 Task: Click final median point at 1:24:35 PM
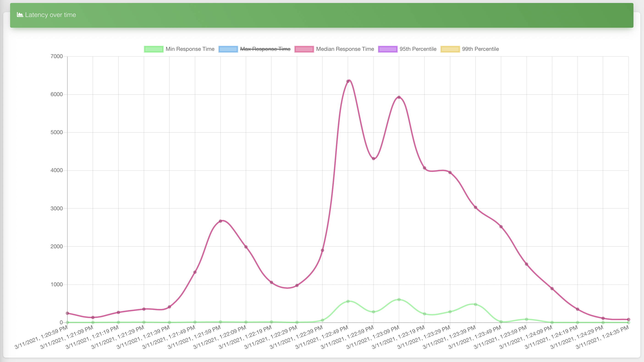[x=628, y=320]
